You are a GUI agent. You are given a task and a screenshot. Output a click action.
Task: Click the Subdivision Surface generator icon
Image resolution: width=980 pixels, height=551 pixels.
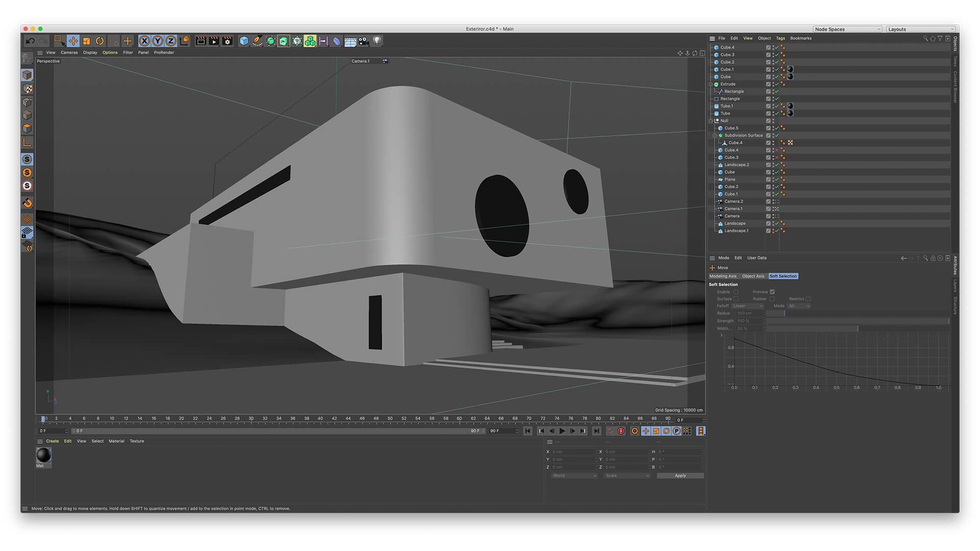click(271, 41)
